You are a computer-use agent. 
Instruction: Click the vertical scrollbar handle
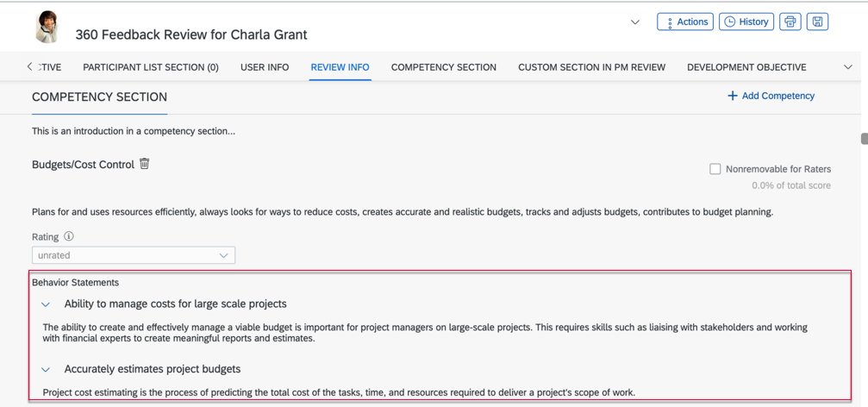864,139
